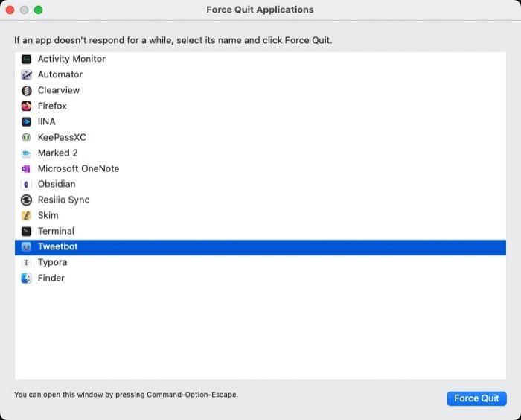Select the Automator name in list
Screen dimensions: 521x420
click(x=60, y=74)
